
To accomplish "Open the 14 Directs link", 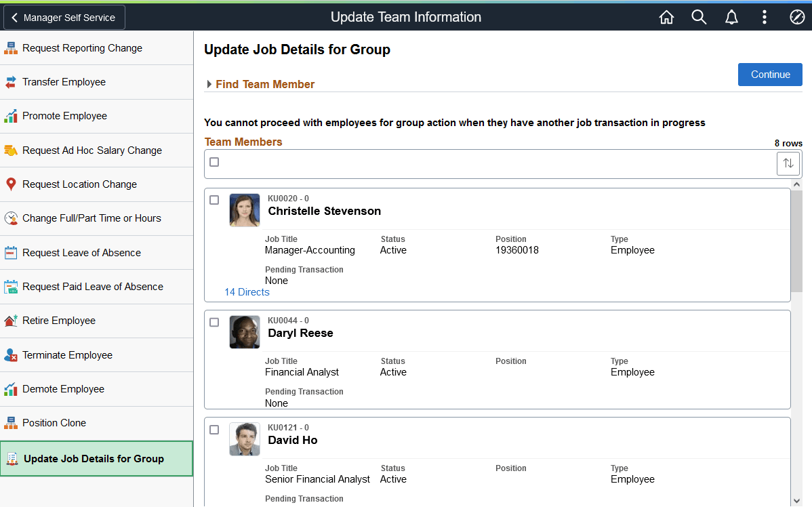I will [x=246, y=292].
